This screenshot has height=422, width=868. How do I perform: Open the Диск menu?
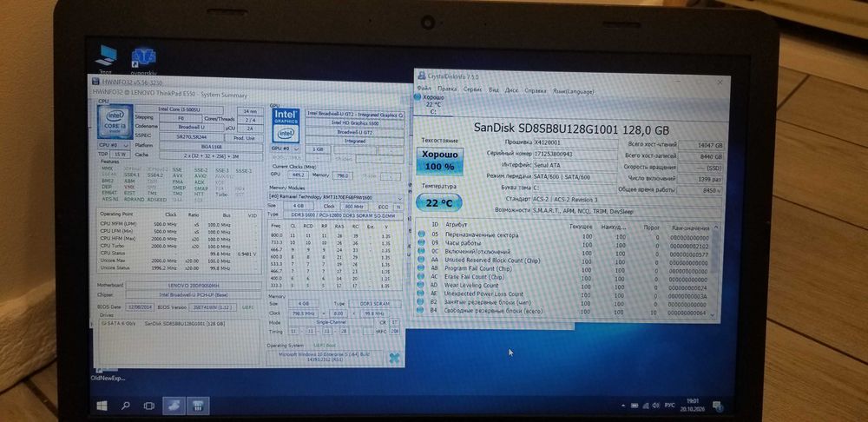click(x=511, y=90)
